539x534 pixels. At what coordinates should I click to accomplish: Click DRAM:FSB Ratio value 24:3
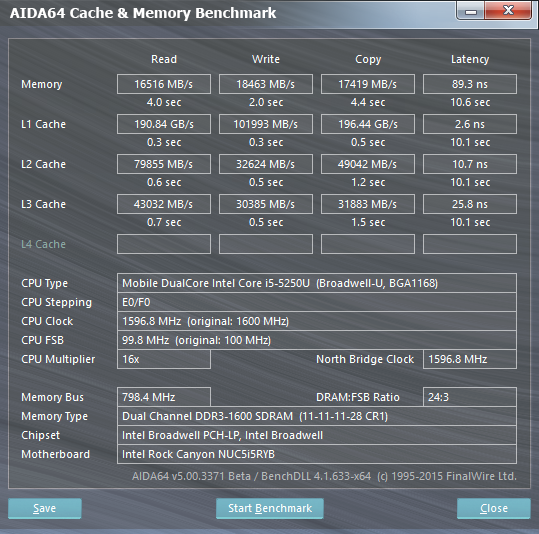coord(470,397)
